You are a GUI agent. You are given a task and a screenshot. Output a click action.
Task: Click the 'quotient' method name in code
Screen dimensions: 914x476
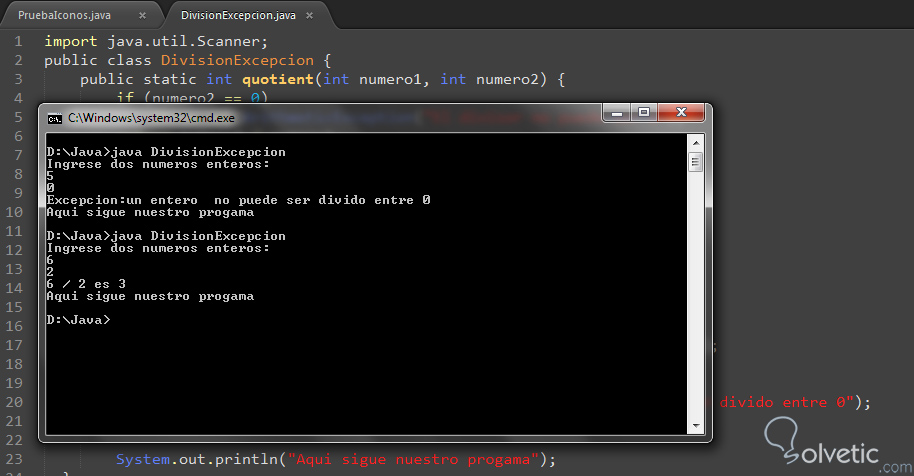tap(278, 79)
